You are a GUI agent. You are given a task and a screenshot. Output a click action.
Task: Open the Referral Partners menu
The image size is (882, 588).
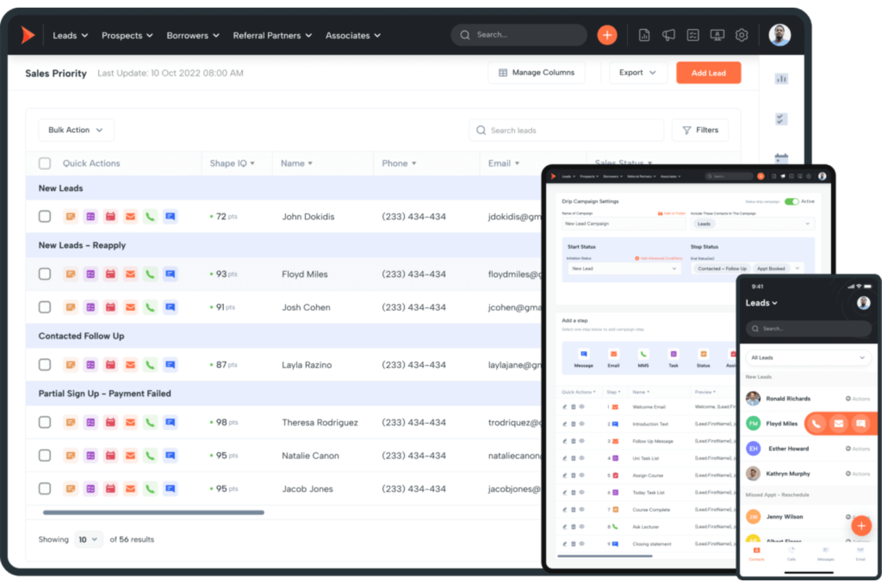coord(272,35)
